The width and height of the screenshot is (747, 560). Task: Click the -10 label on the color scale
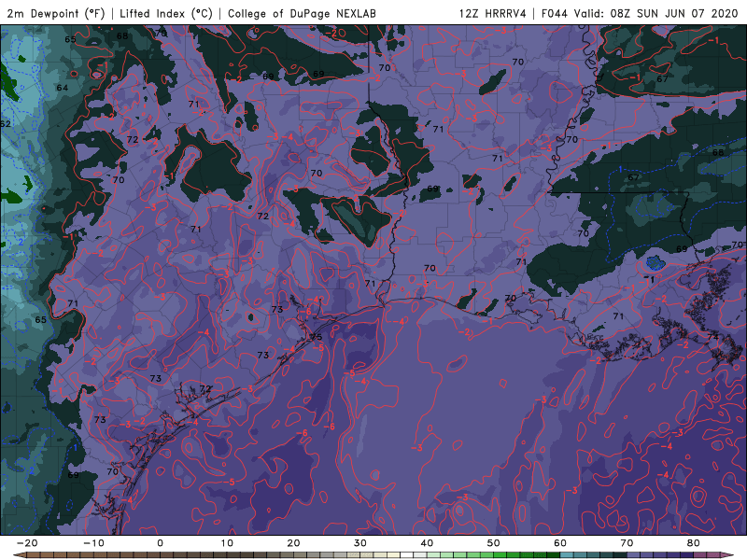(x=93, y=543)
